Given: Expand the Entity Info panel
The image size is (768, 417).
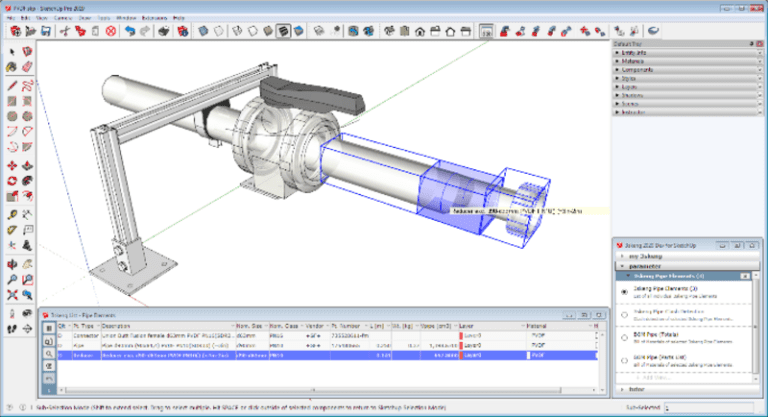Looking at the screenshot, I should (x=688, y=52).
